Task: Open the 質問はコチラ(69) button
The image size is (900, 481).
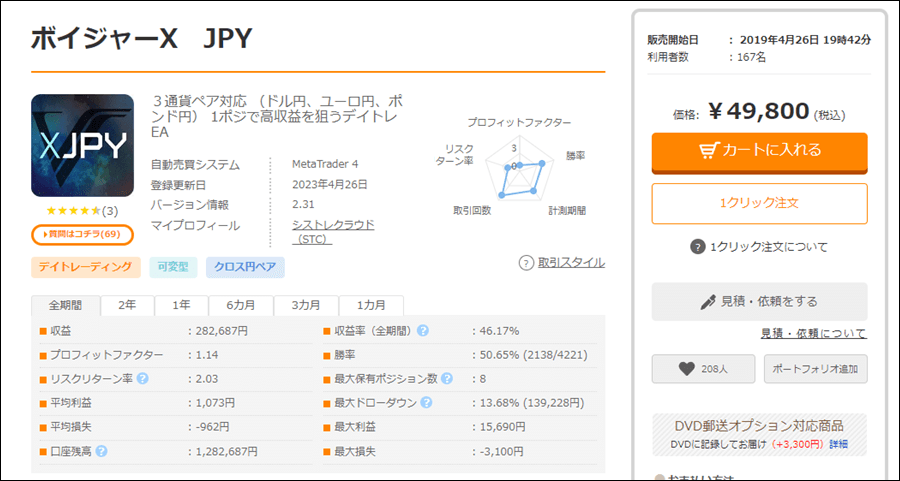Action: coord(83,234)
